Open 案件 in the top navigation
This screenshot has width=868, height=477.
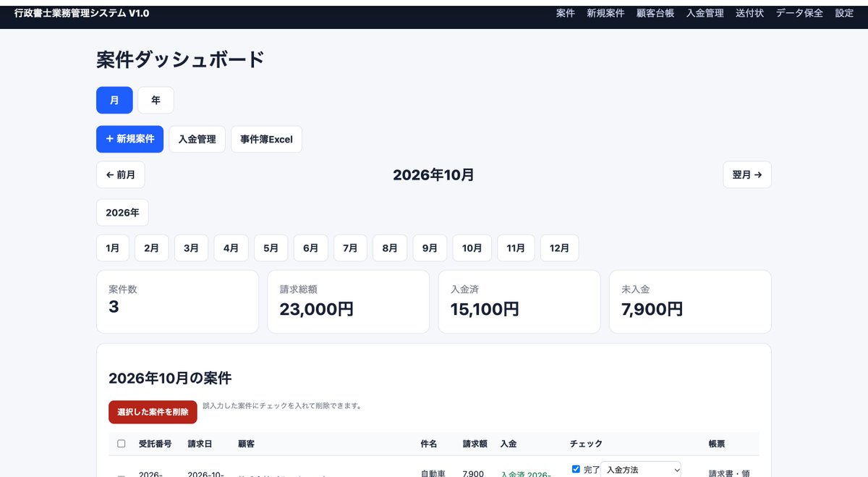[565, 13]
